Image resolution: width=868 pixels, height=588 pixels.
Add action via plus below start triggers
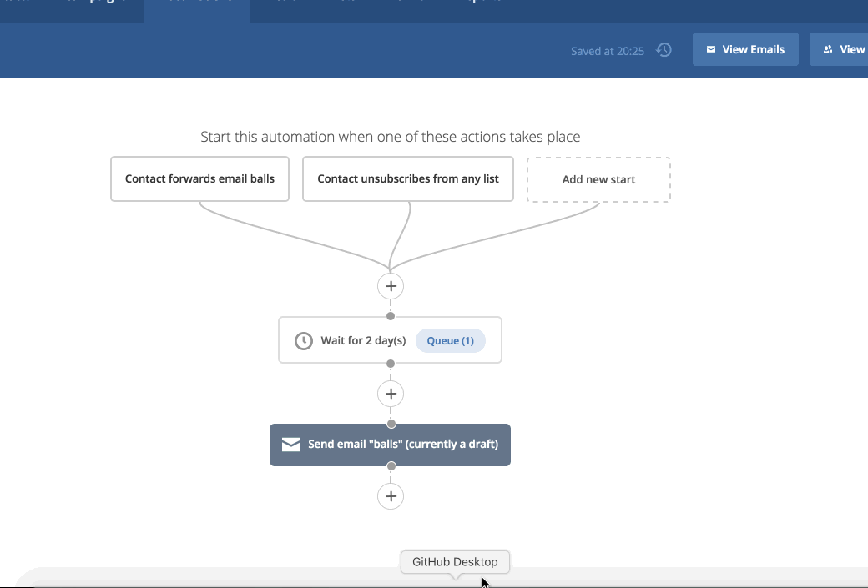(390, 286)
